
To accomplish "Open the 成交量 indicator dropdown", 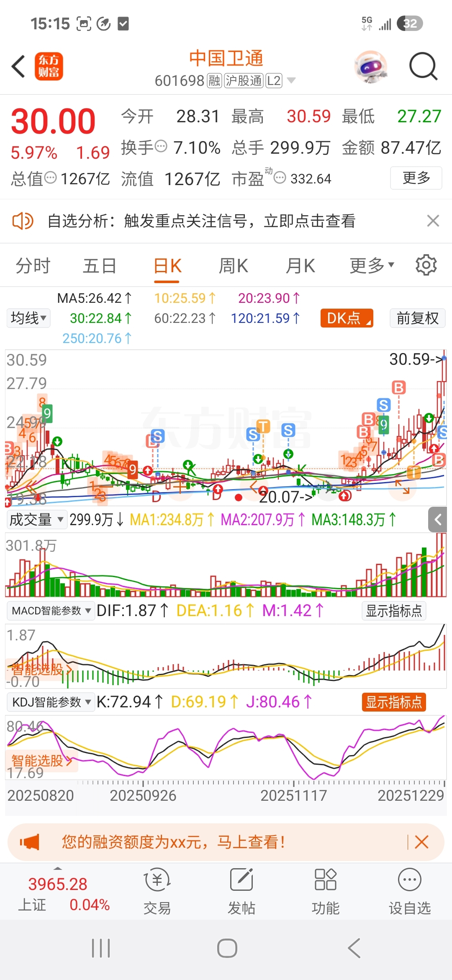I will [37, 520].
